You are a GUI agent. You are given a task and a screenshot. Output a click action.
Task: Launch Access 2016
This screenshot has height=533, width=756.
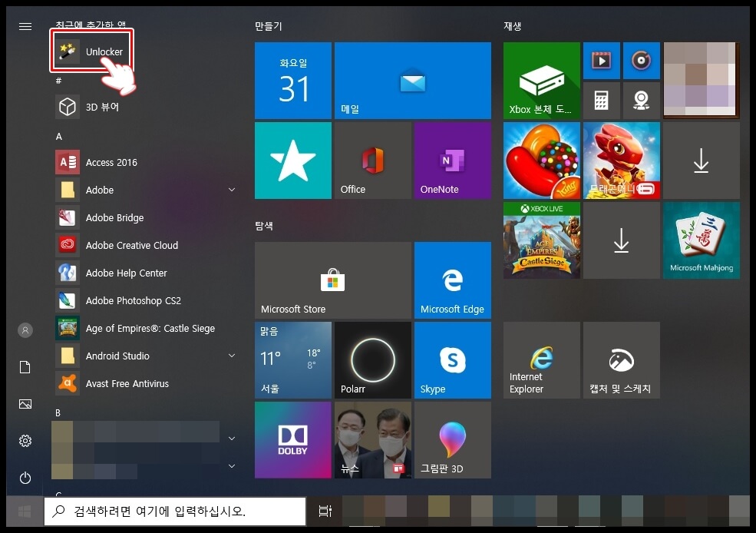pos(144,162)
